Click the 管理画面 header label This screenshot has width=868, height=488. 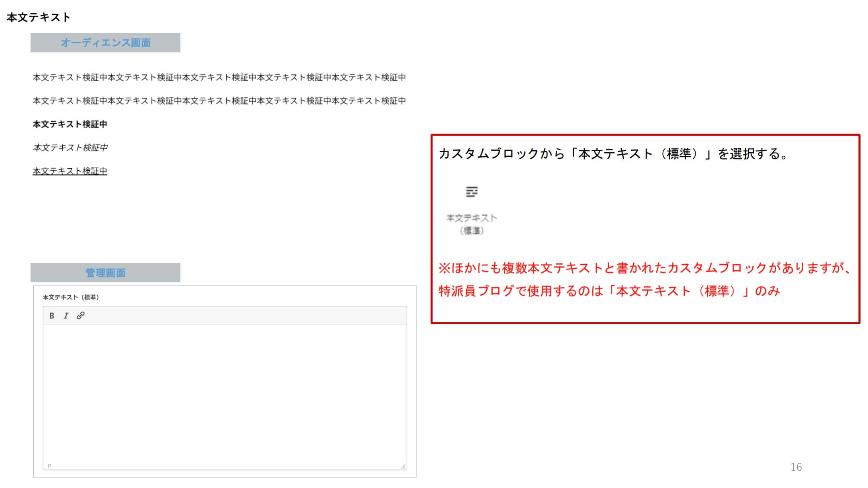(105, 273)
